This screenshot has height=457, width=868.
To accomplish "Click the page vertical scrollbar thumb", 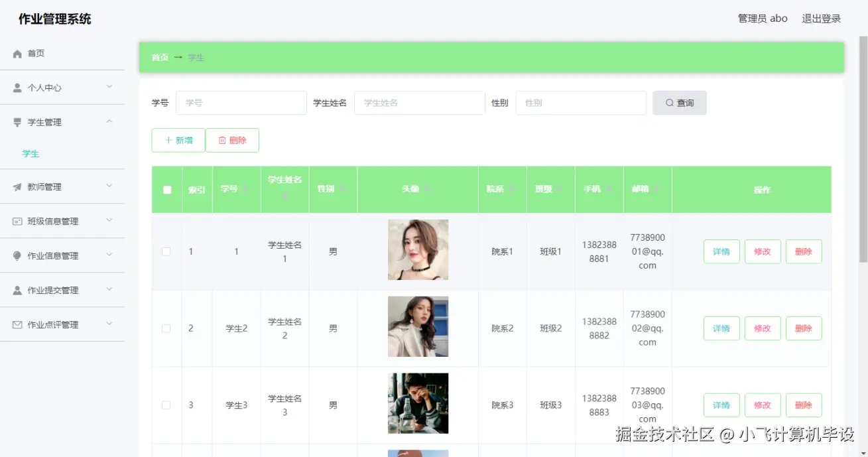I will [863, 149].
